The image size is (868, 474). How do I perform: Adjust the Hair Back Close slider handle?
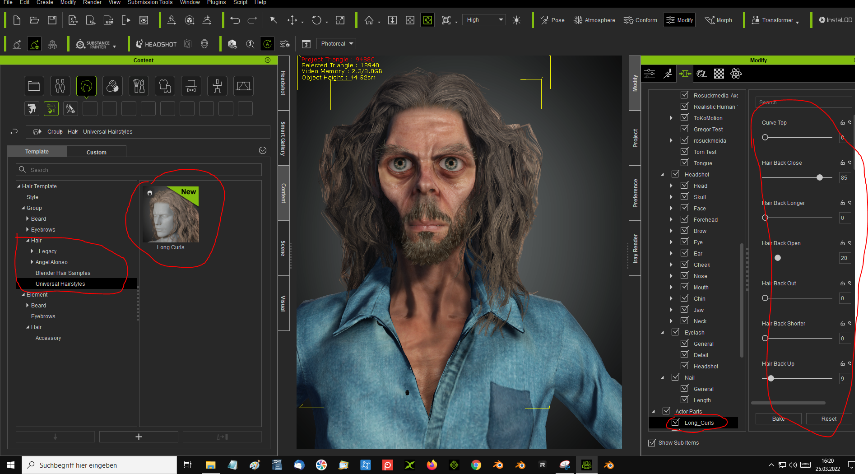coord(820,177)
